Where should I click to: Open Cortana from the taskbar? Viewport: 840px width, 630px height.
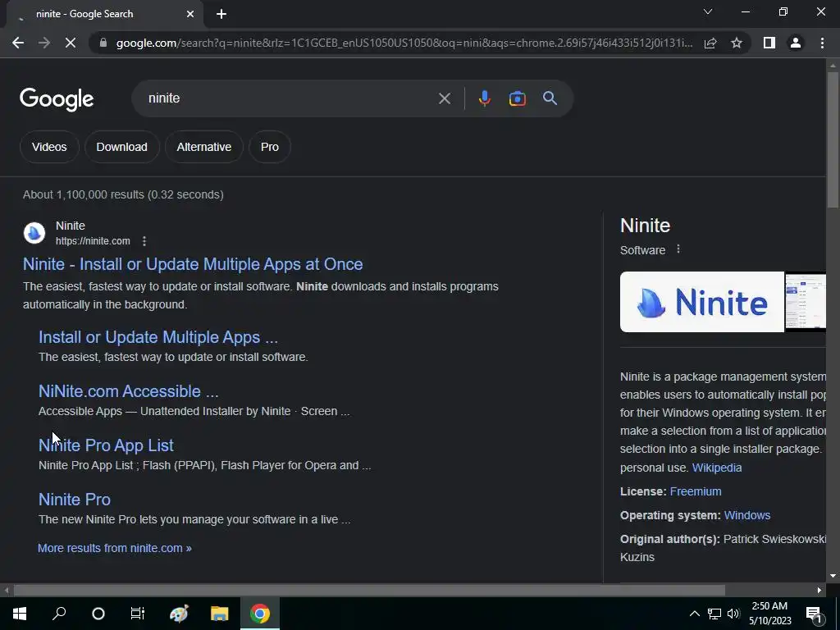pyautogui.click(x=98, y=614)
